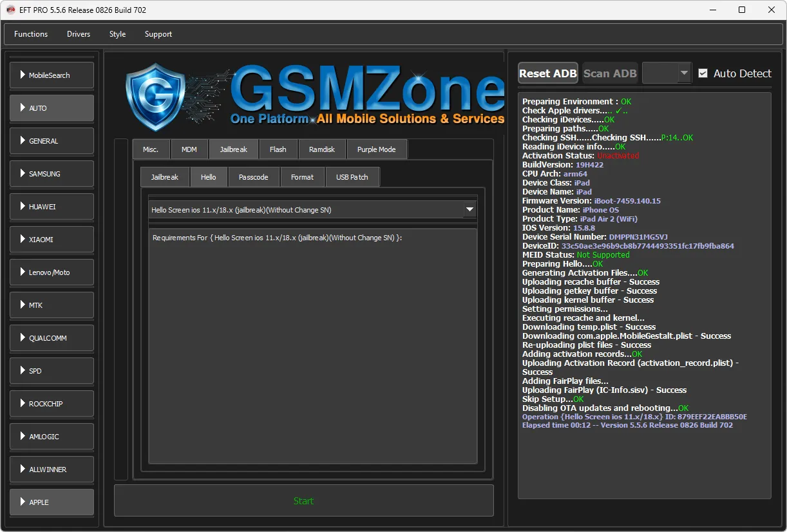787x532 pixels.
Task: Select the inner Jailbreak sub-tab
Action: 165,177
